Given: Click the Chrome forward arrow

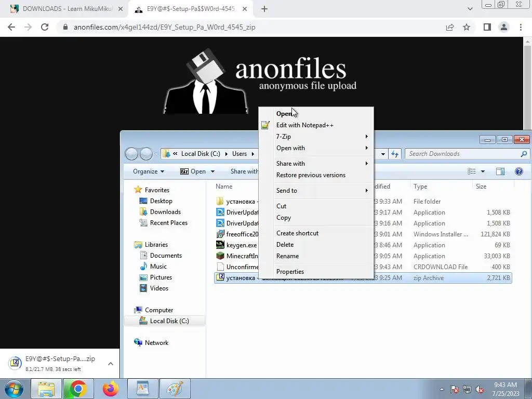Looking at the screenshot, I should pyautogui.click(x=28, y=27).
